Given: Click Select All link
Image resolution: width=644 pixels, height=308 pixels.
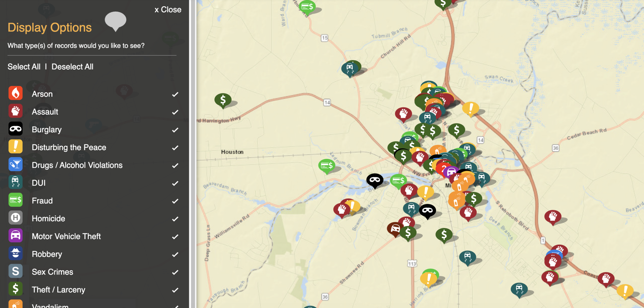Looking at the screenshot, I should click(24, 67).
